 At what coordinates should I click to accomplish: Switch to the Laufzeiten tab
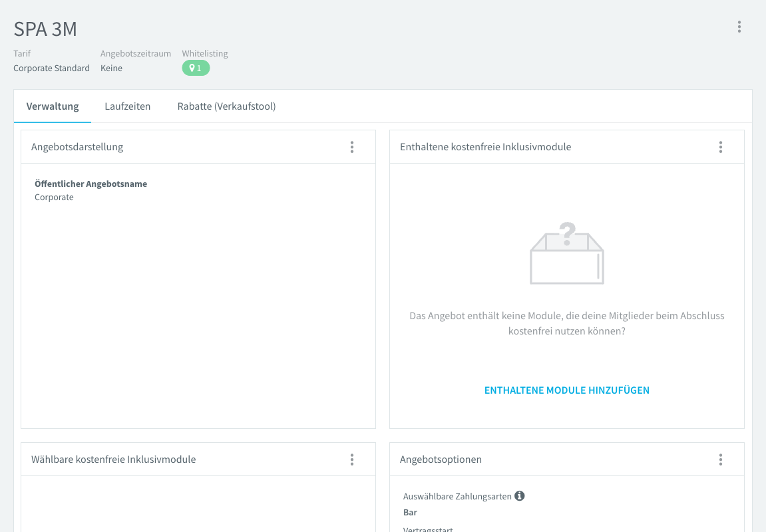pos(128,106)
